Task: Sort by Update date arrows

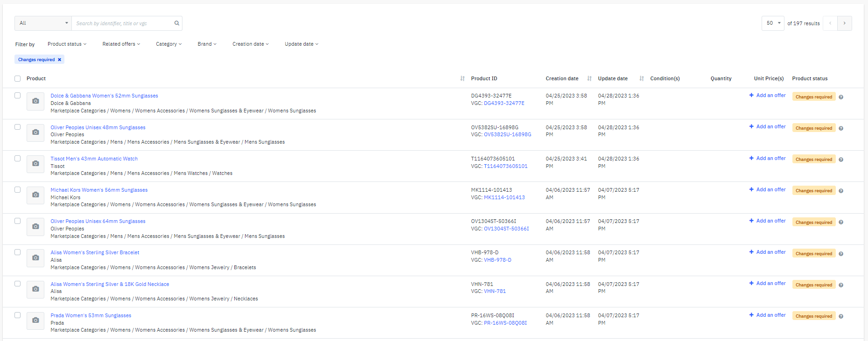Action: 642,78
